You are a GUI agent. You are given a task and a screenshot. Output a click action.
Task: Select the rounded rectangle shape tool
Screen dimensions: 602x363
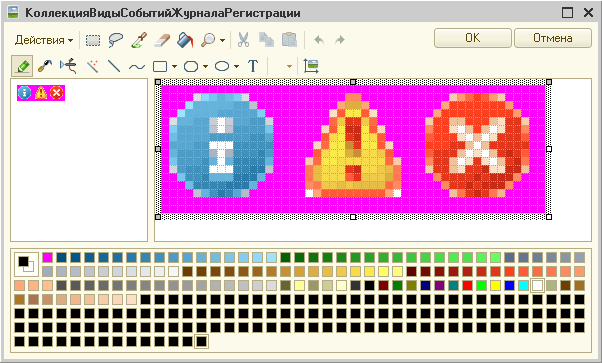(x=191, y=66)
